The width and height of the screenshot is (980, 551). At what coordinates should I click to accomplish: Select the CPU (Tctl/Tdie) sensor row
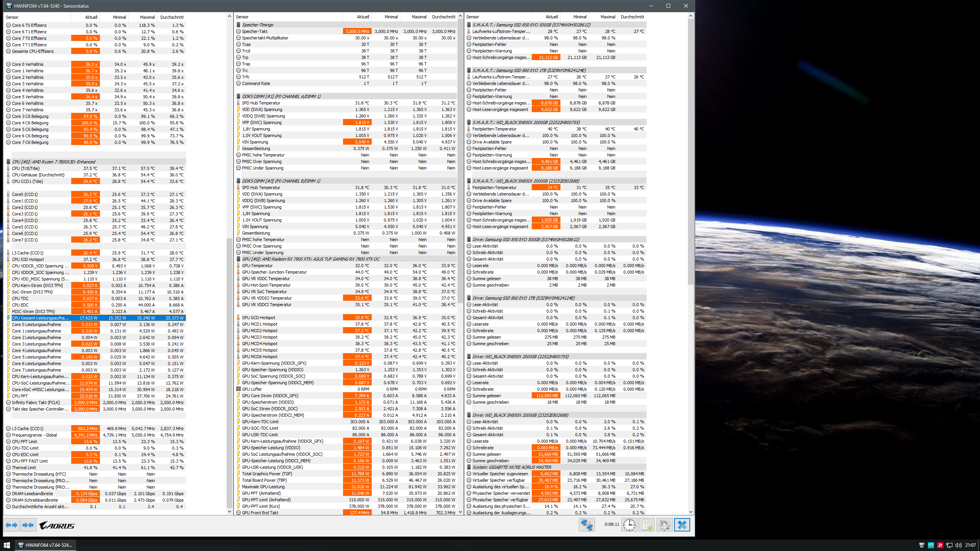[26, 168]
